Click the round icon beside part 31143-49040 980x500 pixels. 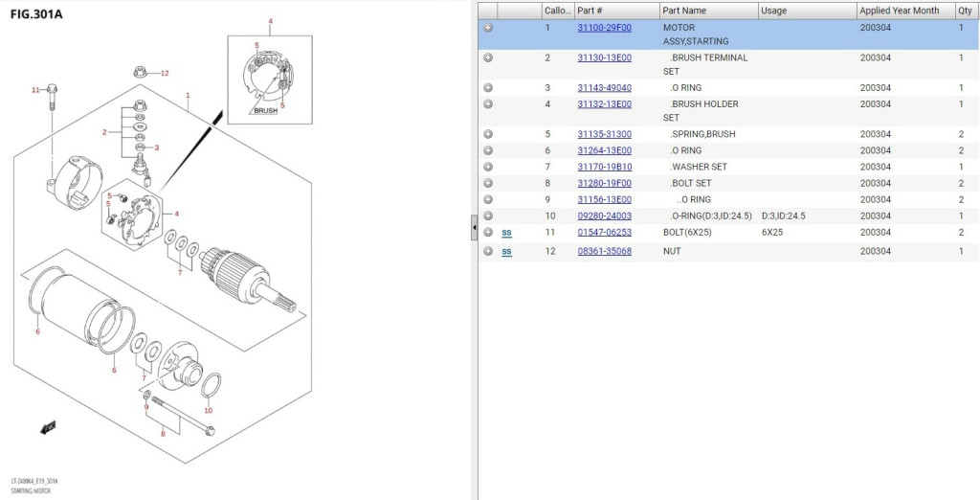click(x=488, y=88)
